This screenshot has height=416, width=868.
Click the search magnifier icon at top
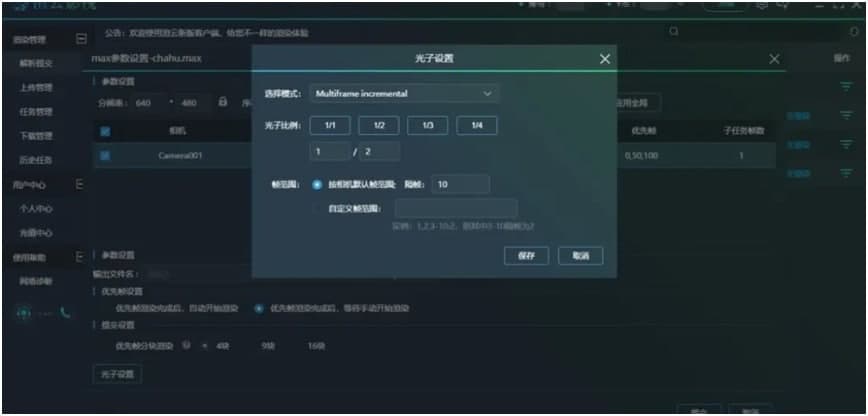(x=674, y=32)
